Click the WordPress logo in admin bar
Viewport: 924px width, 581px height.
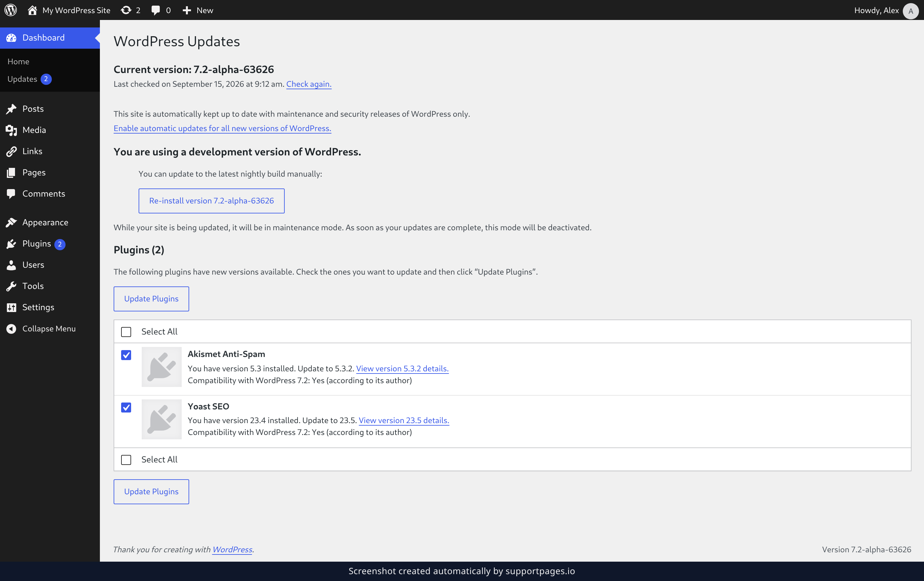tap(11, 10)
